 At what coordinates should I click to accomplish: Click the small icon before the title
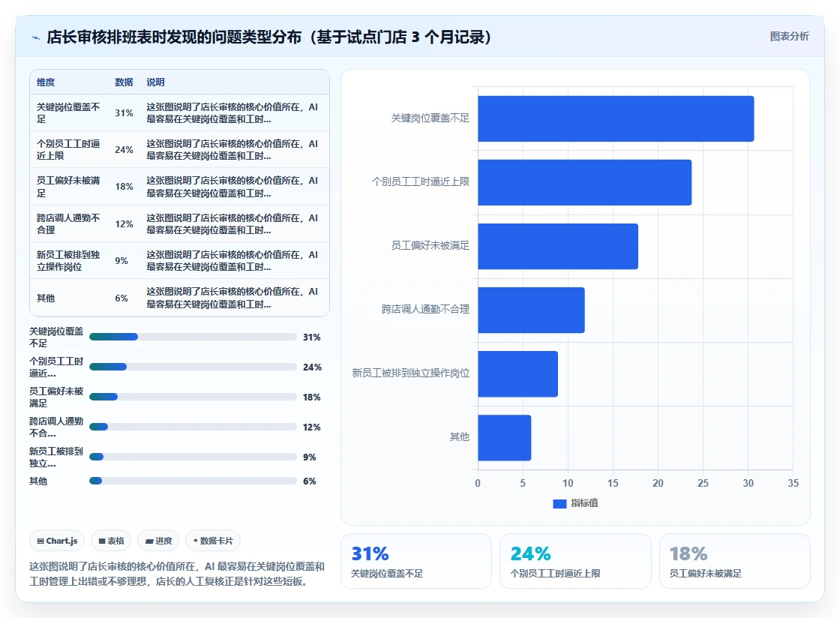(36, 37)
